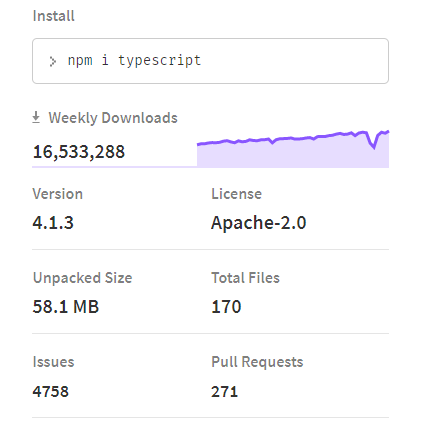Click the 58.1 MB unpacked size value

(66, 307)
